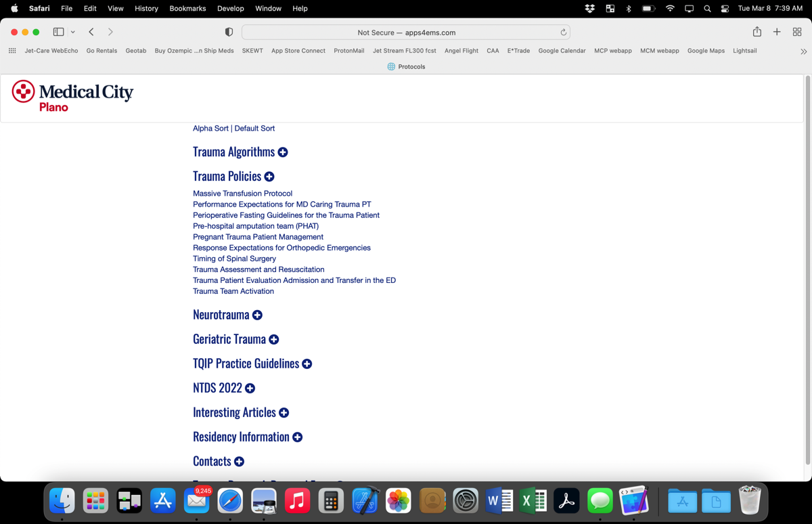The width and height of the screenshot is (812, 524).
Task: Switch to Default Sort
Action: click(x=254, y=129)
